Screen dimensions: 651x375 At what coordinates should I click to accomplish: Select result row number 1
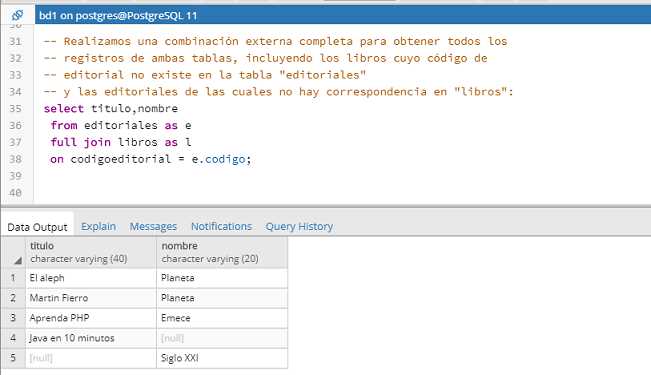(x=13, y=278)
